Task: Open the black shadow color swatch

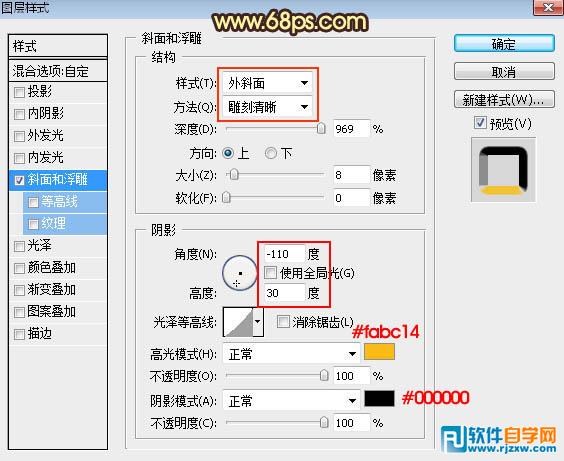Action: coord(379,399)
